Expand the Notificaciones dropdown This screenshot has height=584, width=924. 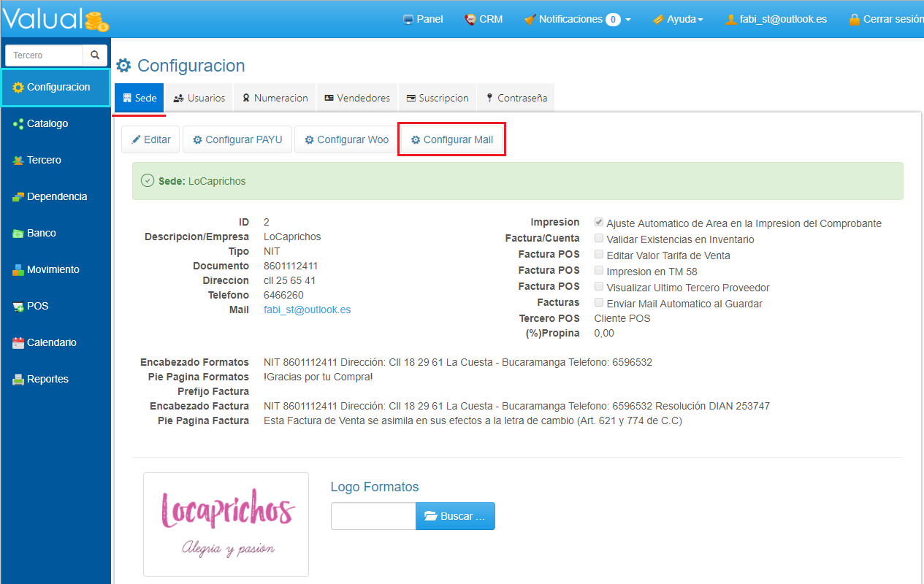click(577, 19)
